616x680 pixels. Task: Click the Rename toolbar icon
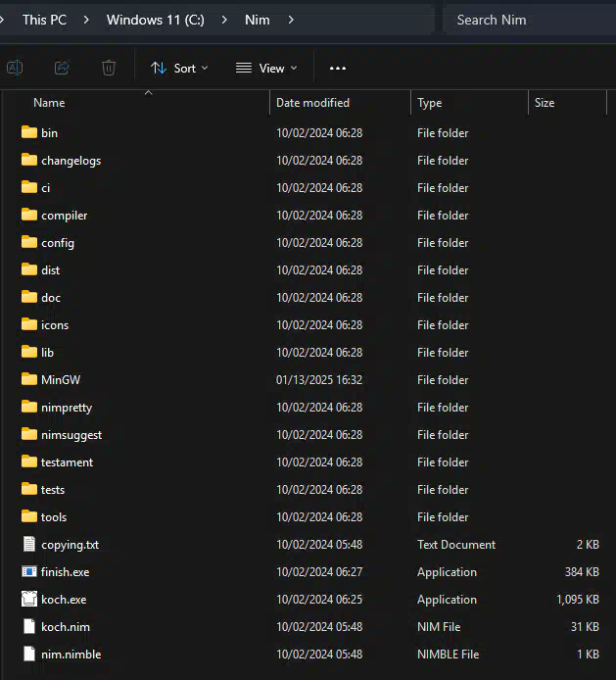[x=15, y=68]
